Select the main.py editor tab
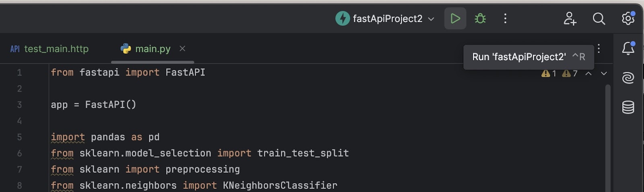Screen dimensions: 644x192 pyautogui.click(x=145, y=49)
